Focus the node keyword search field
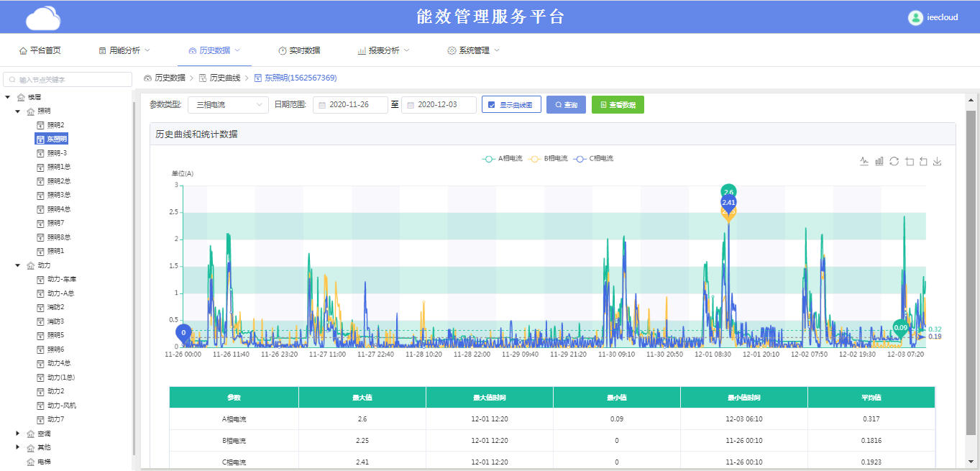 click(x=68, y=80)
